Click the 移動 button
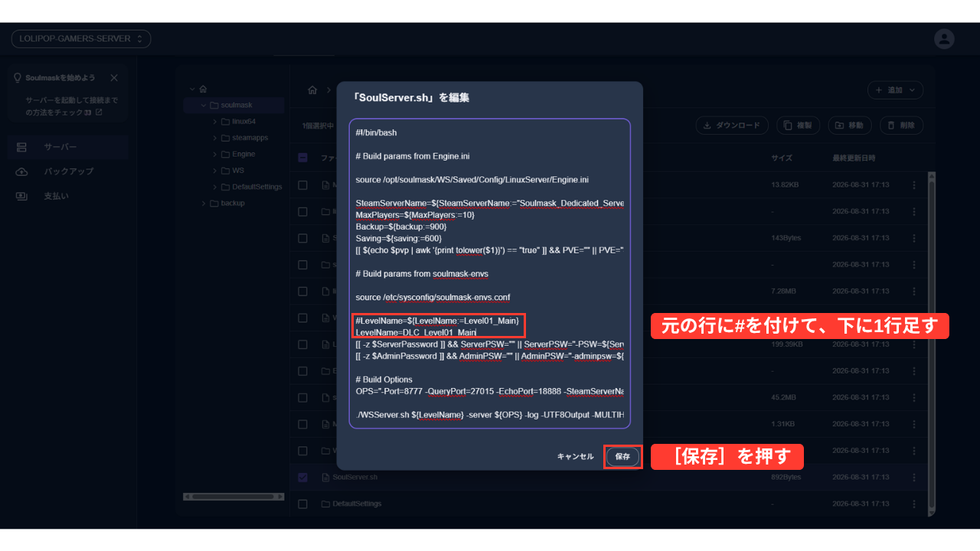 click(849, 126)
